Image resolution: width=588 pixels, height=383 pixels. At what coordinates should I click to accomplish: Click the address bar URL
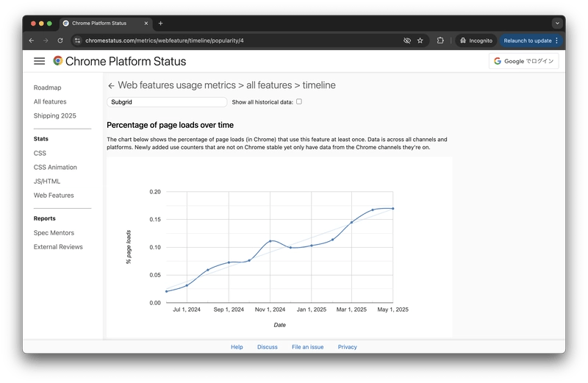click(164, 40)
